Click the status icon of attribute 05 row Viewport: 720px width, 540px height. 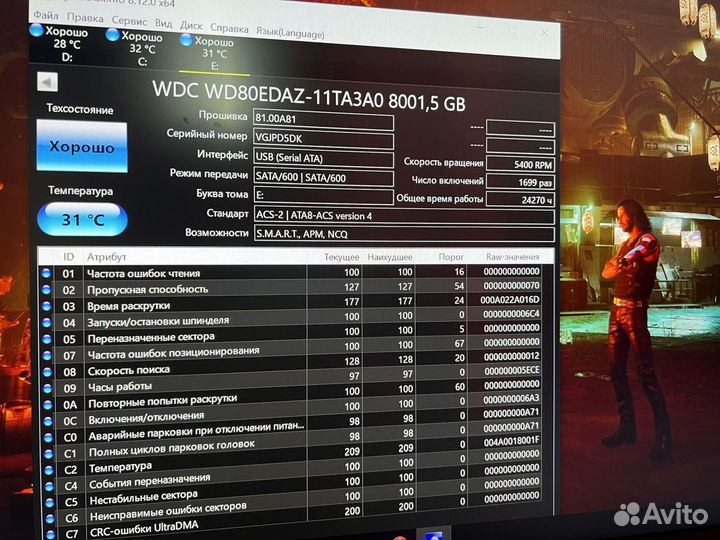[x=45, y=339]
